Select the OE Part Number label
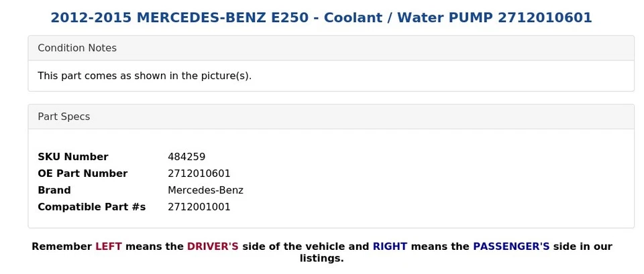This screenshot has width=644, height=274. coord(83,174)
